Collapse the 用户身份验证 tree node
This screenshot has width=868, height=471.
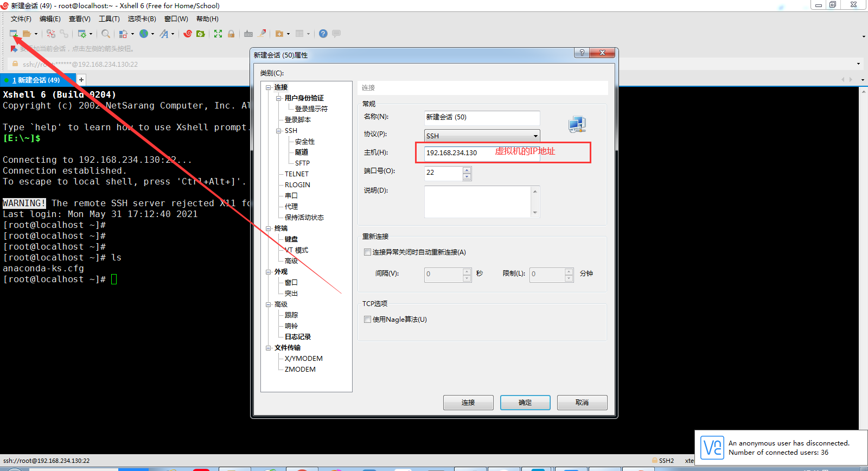(x=279, y=98)
